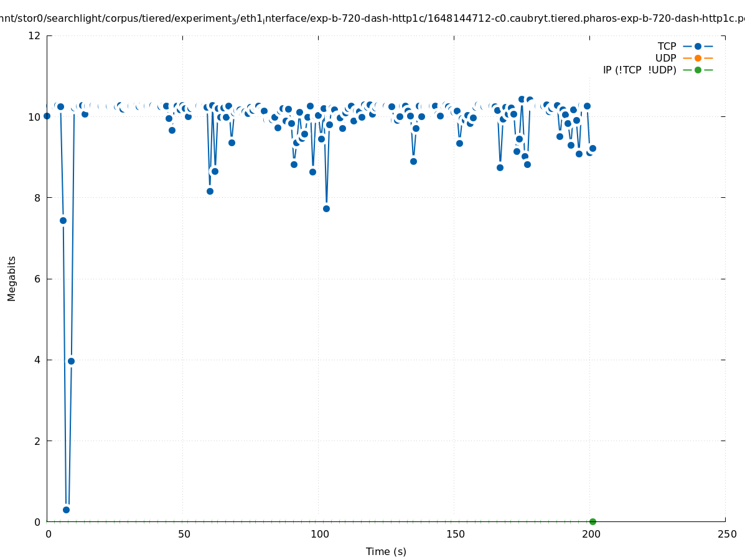Click the Time (s) x-axis label

386,551
